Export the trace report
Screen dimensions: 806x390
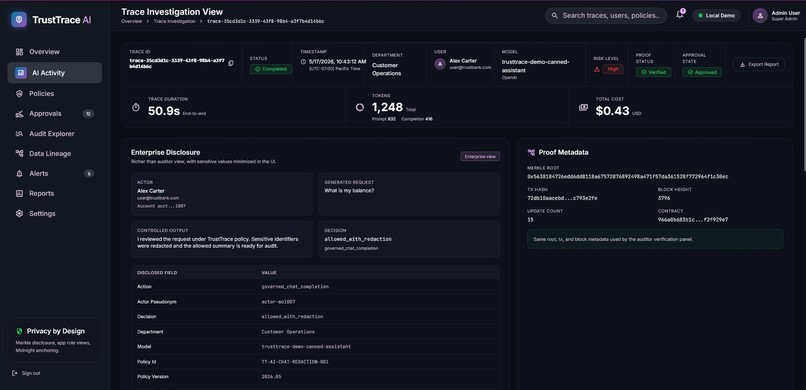point(759,64)
